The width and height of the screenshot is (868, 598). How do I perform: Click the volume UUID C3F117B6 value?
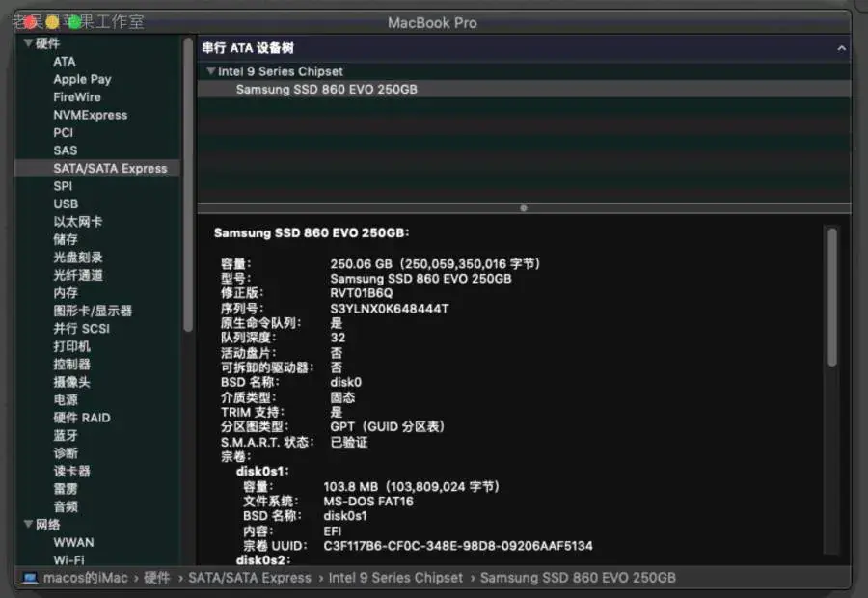(x=458, y=546)
